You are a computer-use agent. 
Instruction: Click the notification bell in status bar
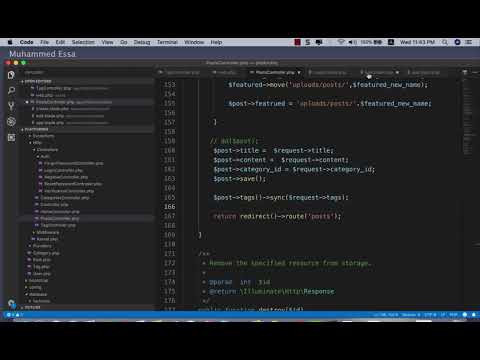(474, 314)
